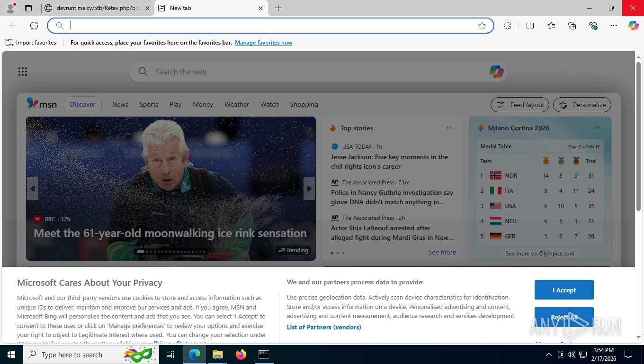The height and width of the screenshot is (364, 644).
Task: Open the Favorites list icon
Action: (551, 26)
